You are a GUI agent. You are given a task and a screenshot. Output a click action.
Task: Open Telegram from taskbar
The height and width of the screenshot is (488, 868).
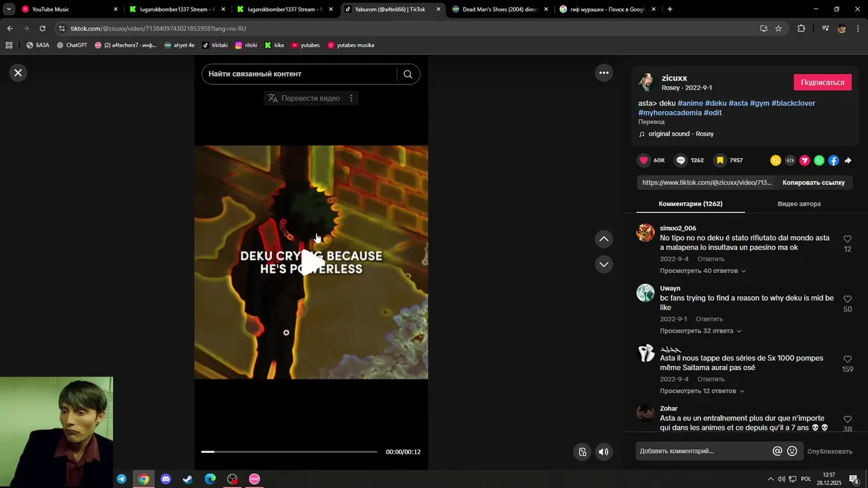tap(121, 479)
